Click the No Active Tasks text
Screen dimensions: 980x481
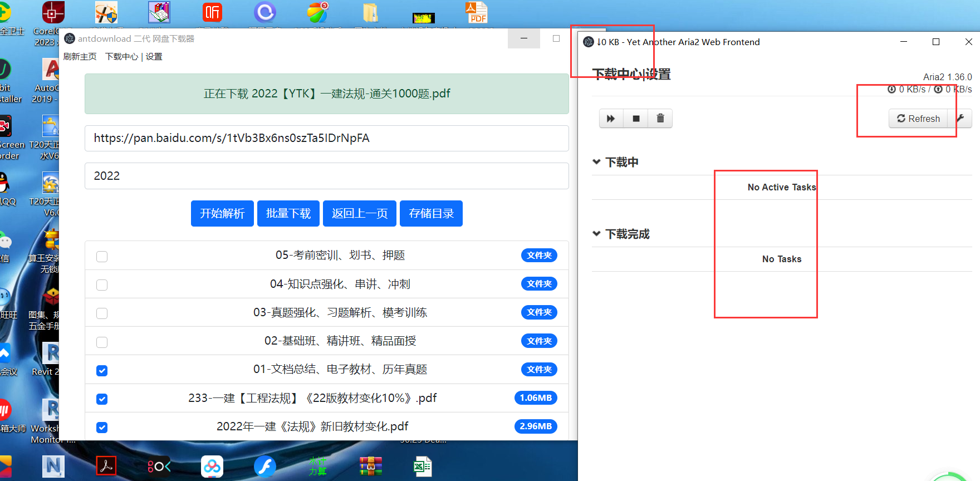click(782, 187)
